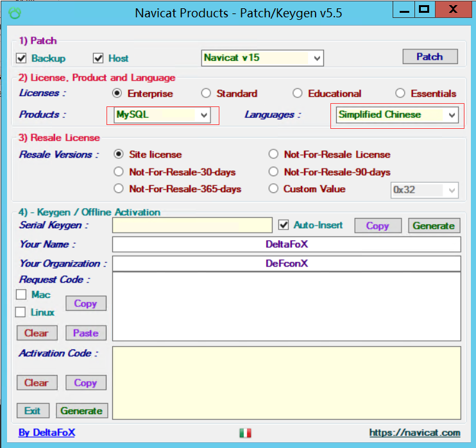This screenshot has height=448, width=476.
Task: Click Generate next to Serial Keygen
Action: (x=434, y=226)
